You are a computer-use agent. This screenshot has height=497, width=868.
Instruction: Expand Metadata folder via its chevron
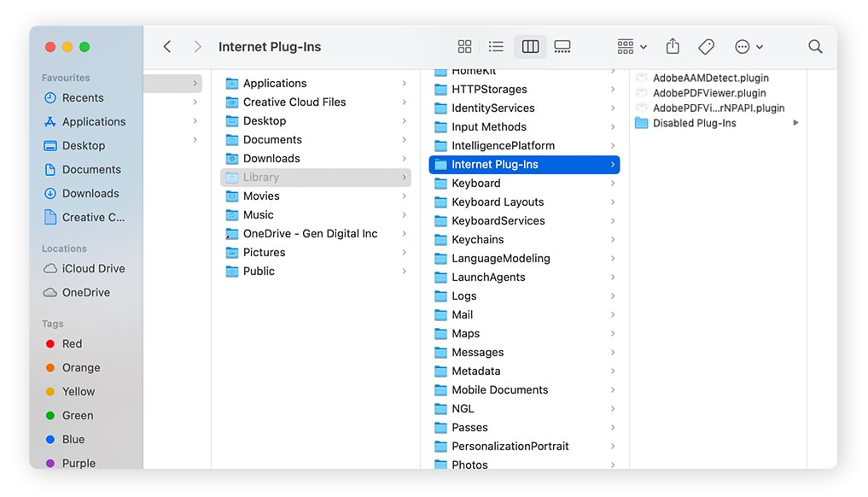[x=613, y=371]
